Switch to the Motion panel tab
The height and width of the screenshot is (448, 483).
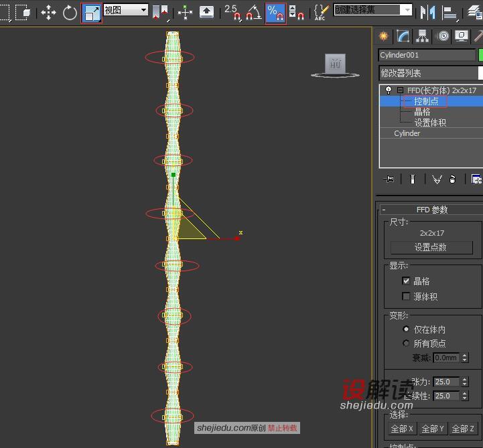(443, 36)
